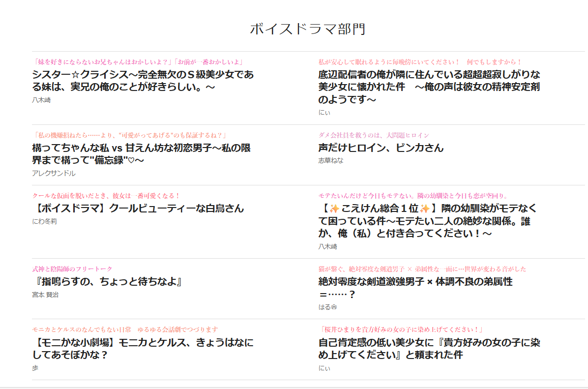Click author name はる❀

click(x=327, y=307)
